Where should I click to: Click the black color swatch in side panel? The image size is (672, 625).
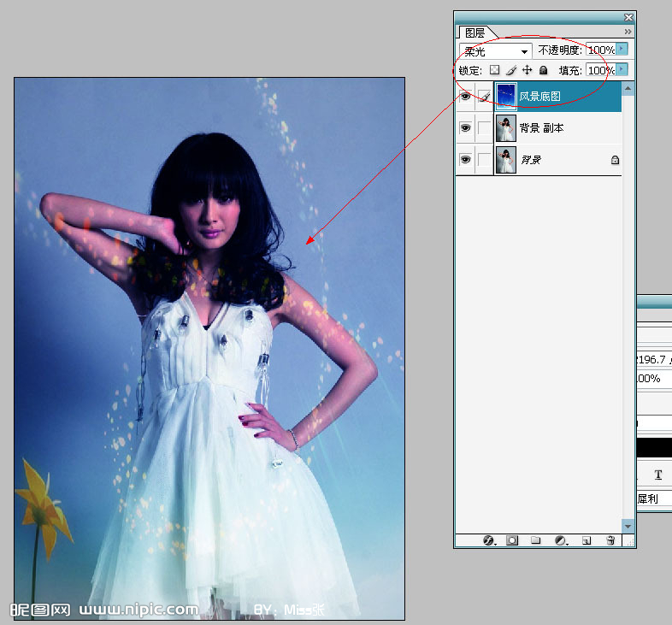tap(654, 447)
